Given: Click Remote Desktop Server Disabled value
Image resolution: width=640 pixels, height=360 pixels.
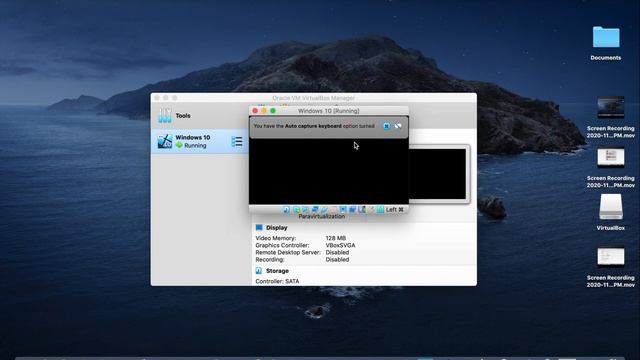Looking at the screenshot, I should 337,252.
